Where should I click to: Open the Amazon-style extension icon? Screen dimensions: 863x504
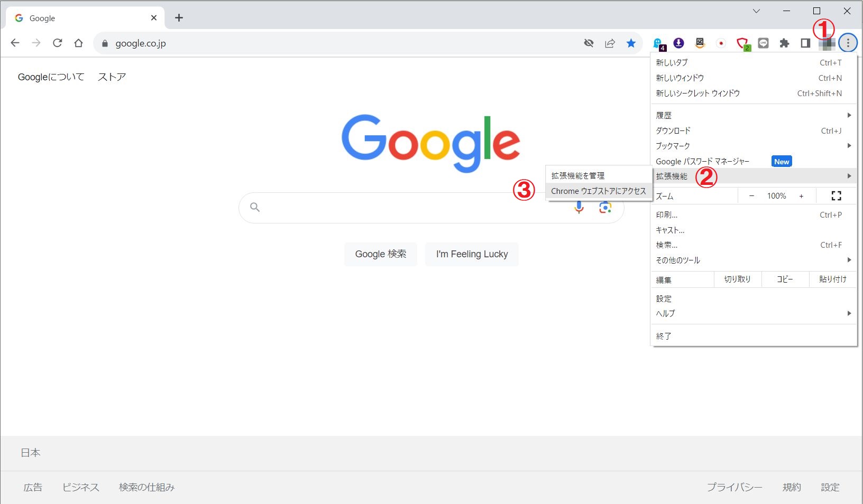tap(700, 43)
